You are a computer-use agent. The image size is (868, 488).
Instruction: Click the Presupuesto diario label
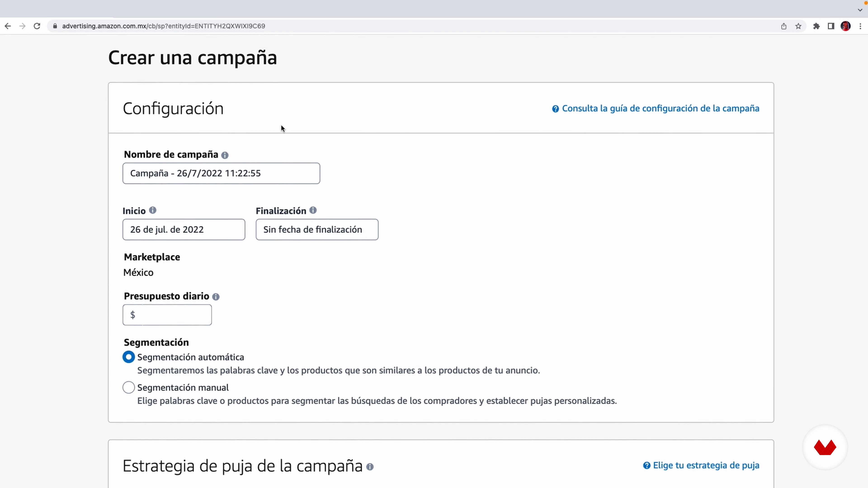coord(166,296)
